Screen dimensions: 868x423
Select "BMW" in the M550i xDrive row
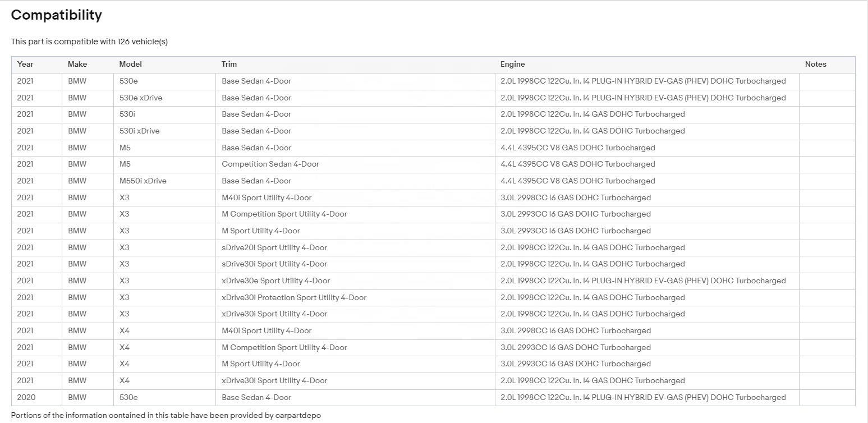tap(77, 181)
